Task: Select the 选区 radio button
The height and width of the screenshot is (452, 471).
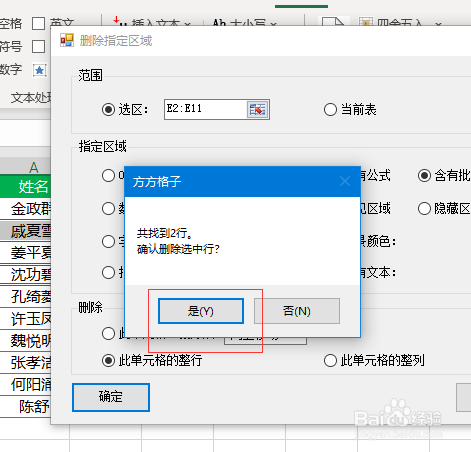Action: coord(108,109)
